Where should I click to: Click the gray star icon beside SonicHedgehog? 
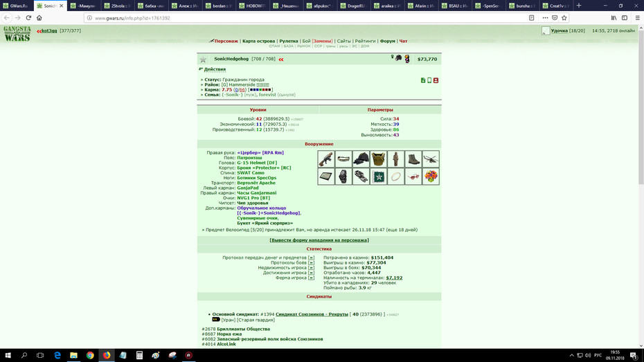(x=203, y=60)
